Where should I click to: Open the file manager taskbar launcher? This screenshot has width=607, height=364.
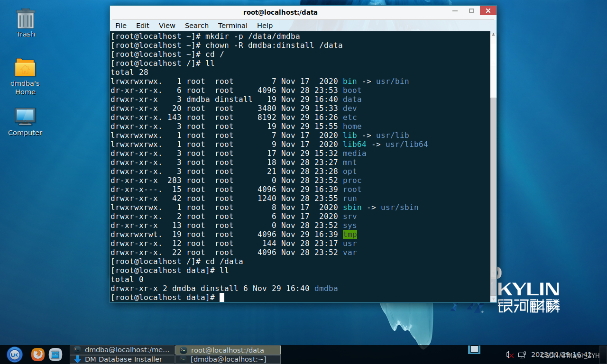coord(55,355)
